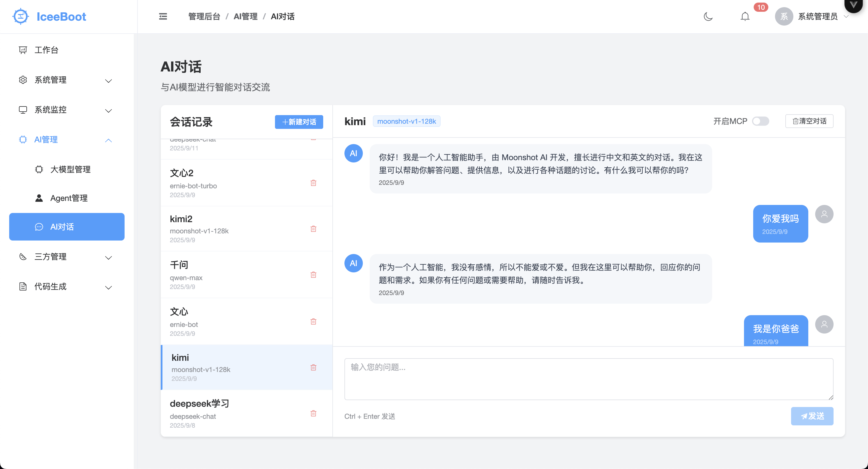Delete the kimi2 conversation
This screenshot has width=868, height=469.
[313, 228]
